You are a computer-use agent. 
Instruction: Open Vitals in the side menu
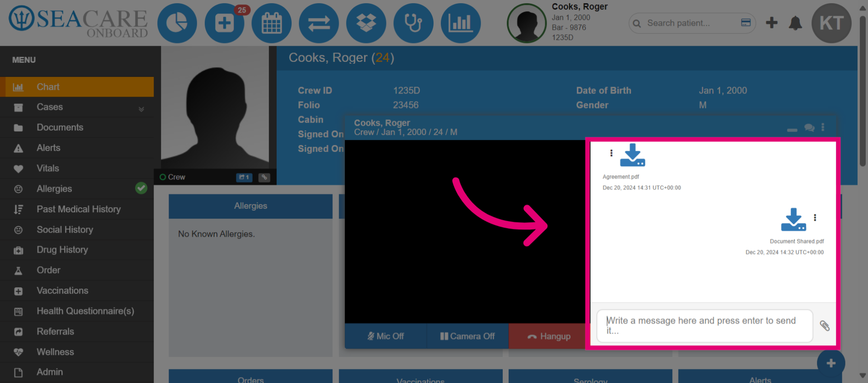tap(77, 168)
